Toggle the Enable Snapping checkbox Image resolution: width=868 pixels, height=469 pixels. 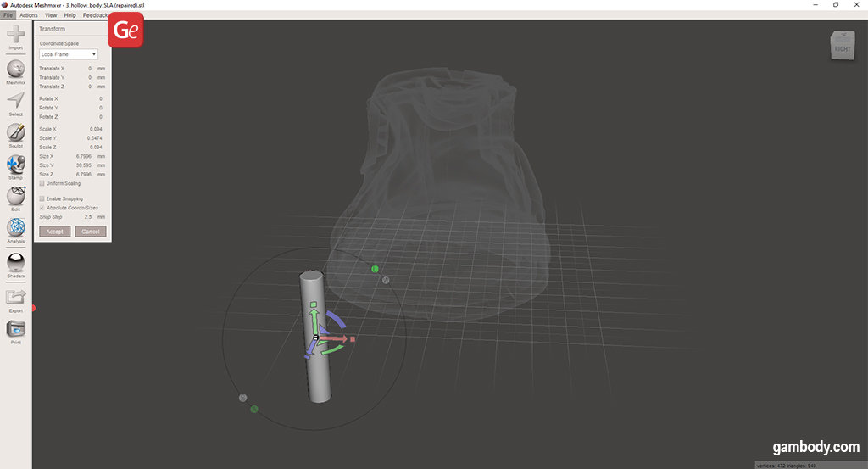[42, 198]
